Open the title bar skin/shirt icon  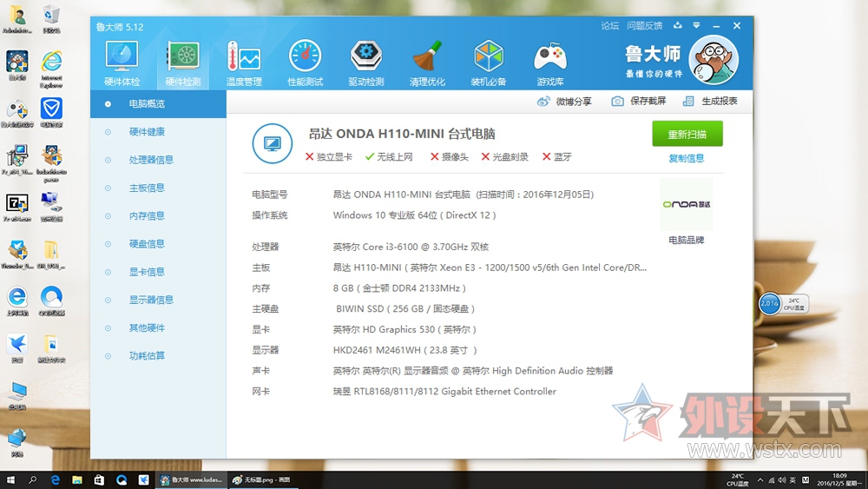[678, 25]
